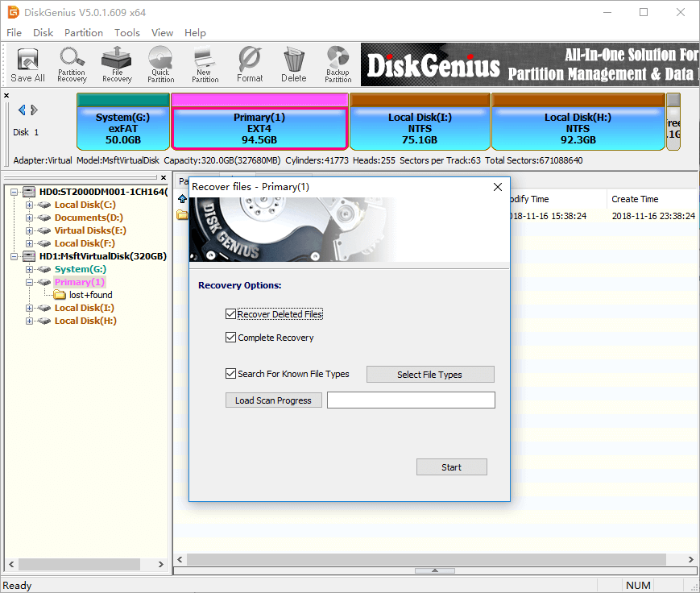Toggle the Complete Recovery checkbox
The width and height of the screenshot is (700, 593).
coord(231,338)
